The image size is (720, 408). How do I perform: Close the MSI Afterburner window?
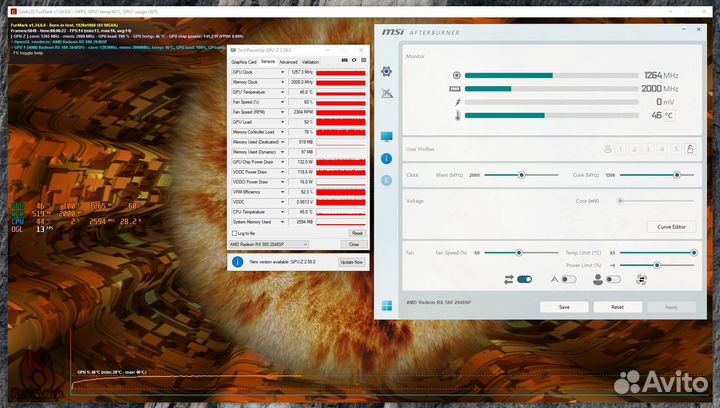pyautogui.click(x=698, y=29)
